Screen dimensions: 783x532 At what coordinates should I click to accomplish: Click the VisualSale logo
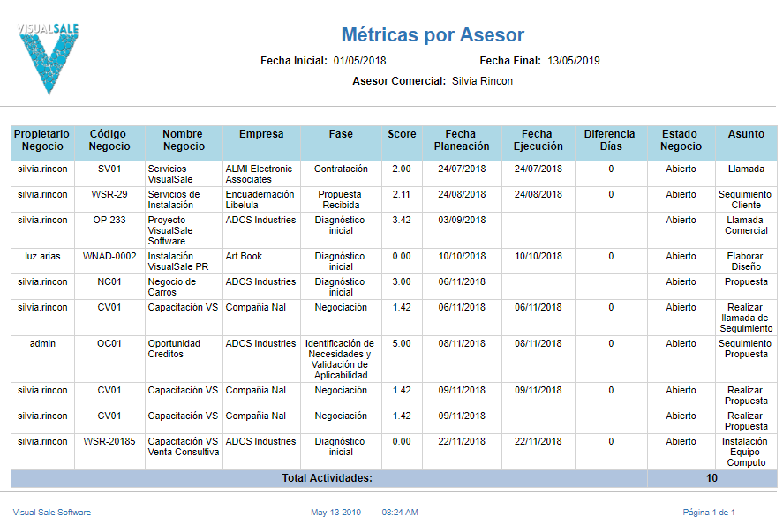tap(49, 58)
